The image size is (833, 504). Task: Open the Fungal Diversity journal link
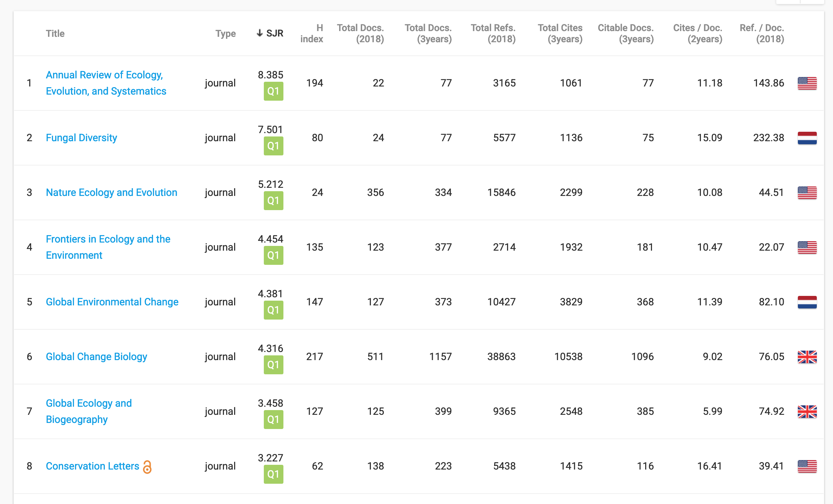click(x=81, y=137)
